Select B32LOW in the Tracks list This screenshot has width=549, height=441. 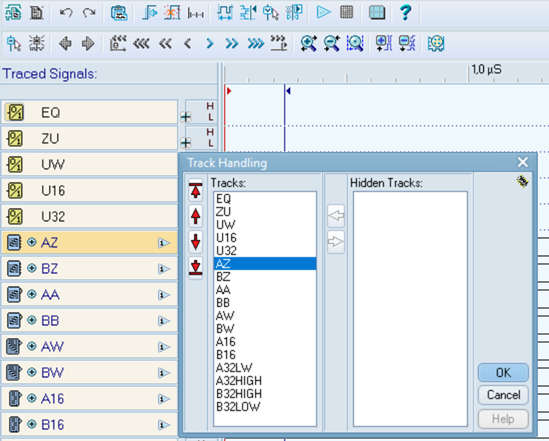pyautogui.click(x=265, y=407)
